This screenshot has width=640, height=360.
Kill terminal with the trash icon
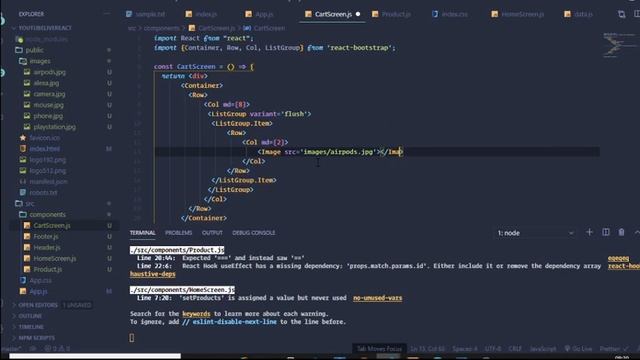pos(621,232)
